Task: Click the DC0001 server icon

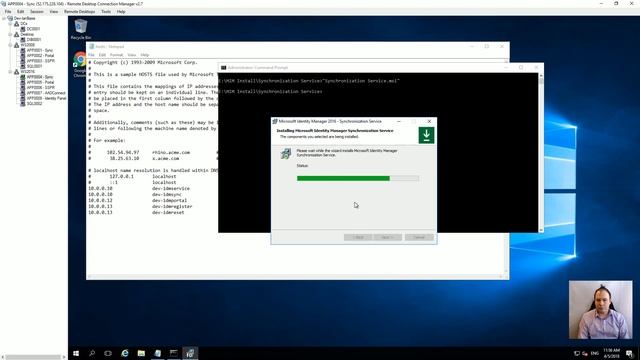Action: pos(23,29)
